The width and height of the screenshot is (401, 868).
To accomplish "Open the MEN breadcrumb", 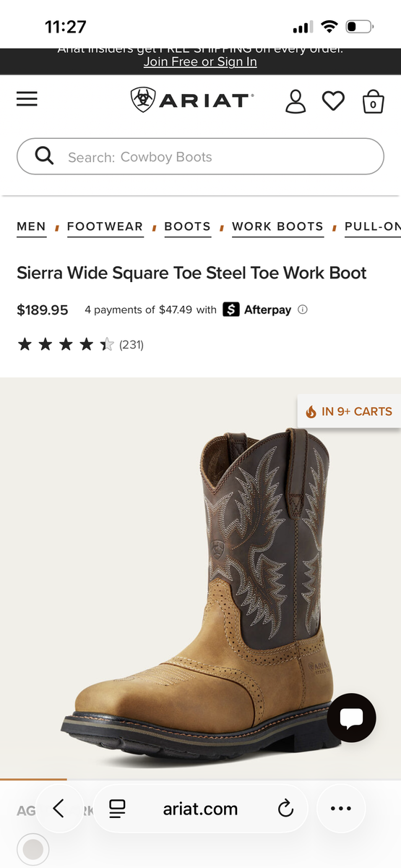I will (31, 226).
